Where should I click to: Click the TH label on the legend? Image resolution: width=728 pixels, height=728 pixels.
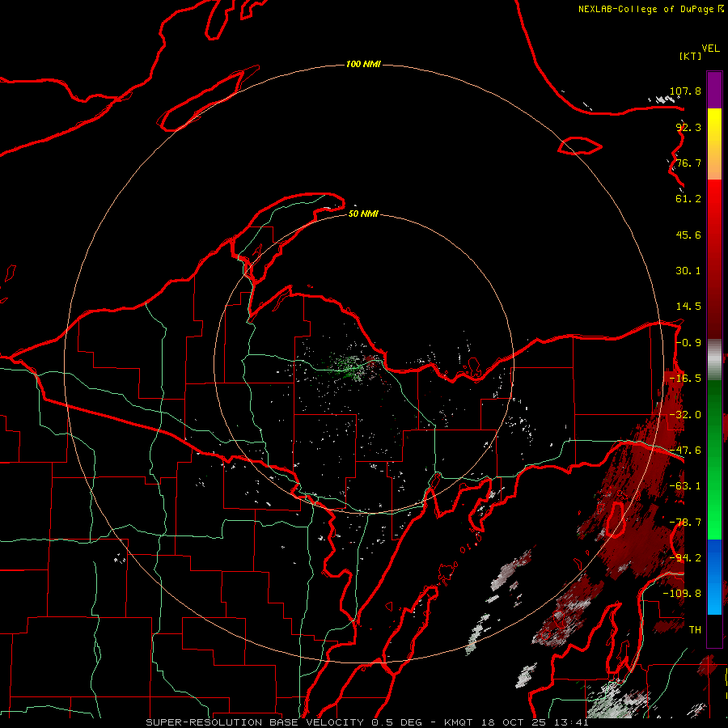(695, 630)
